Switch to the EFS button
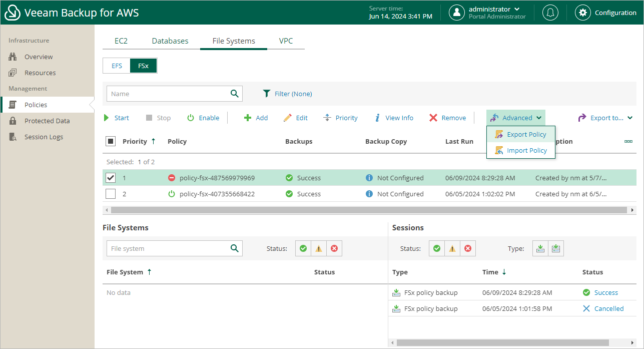 tap(117, 66)
